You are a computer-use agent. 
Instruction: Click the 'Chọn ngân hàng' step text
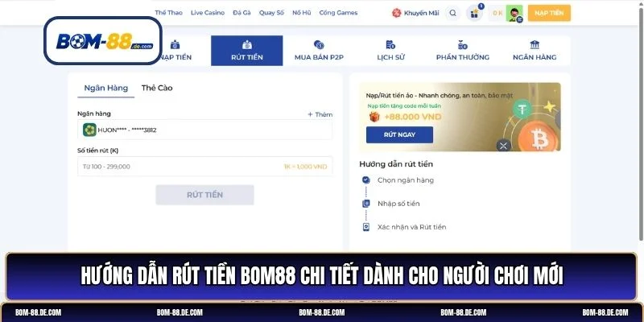pyautogui.click(x=406, y=180)
